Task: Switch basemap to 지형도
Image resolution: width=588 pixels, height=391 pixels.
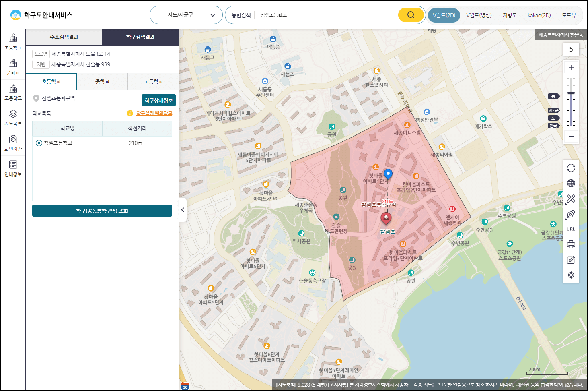Action: [x=510, y=15]
